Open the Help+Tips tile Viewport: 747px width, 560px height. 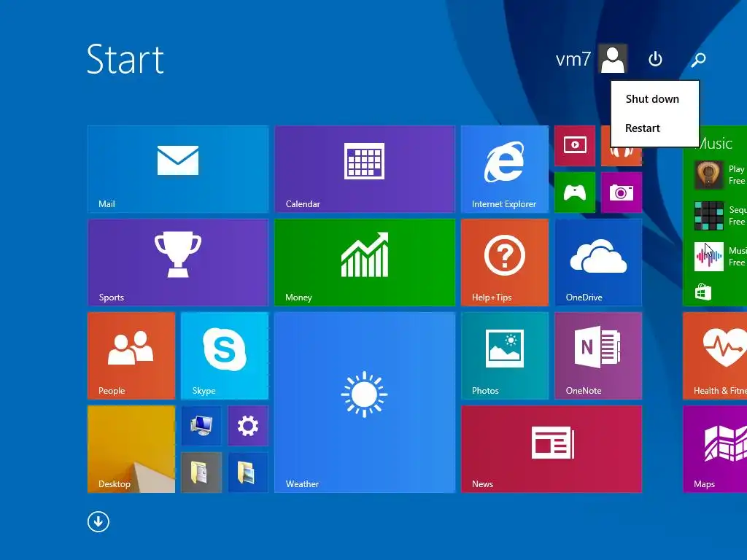505,262
